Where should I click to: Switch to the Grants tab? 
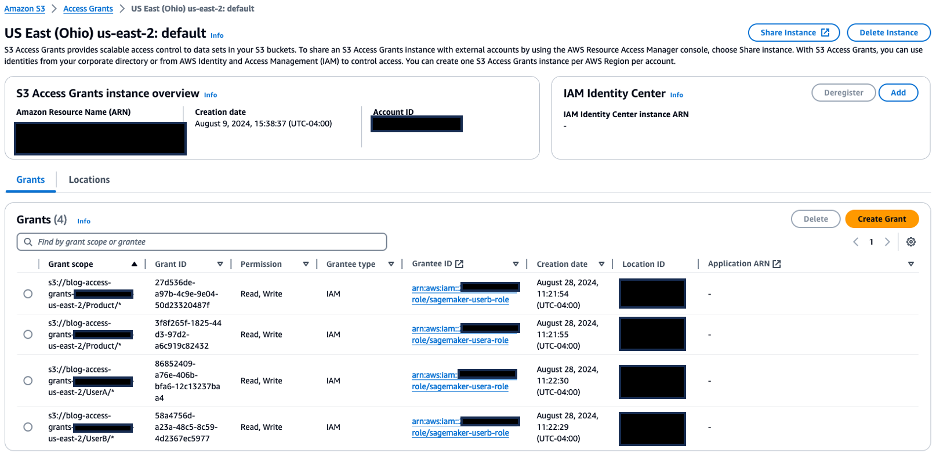tap(30, 180)
